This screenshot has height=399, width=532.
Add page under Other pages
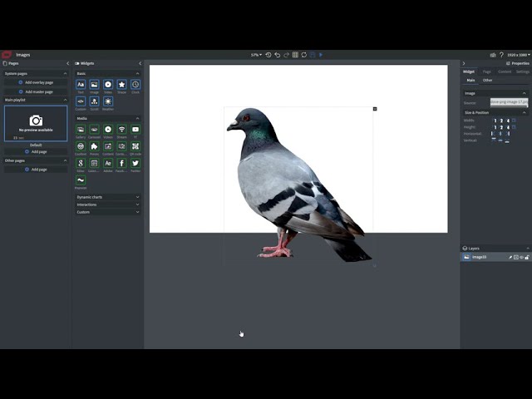[36, 170]
